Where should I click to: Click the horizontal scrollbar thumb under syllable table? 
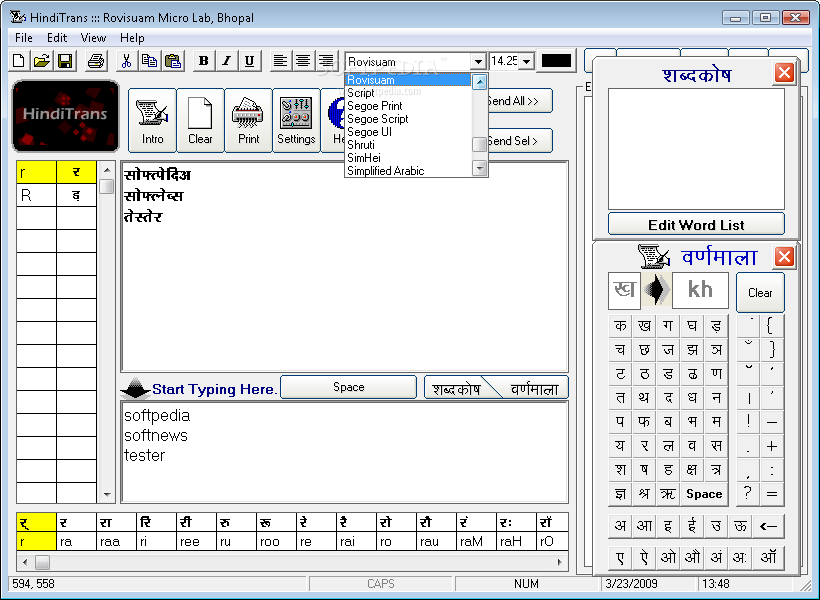42,563
